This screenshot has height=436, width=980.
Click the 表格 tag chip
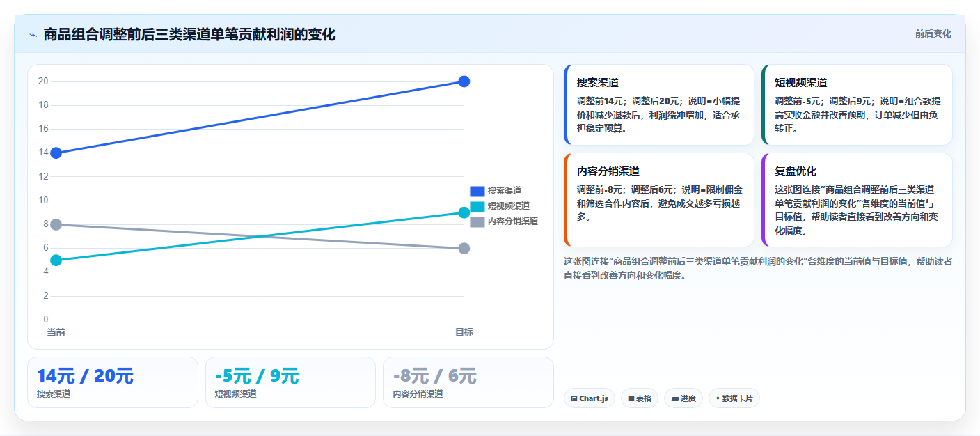click(x=639, y=398)
